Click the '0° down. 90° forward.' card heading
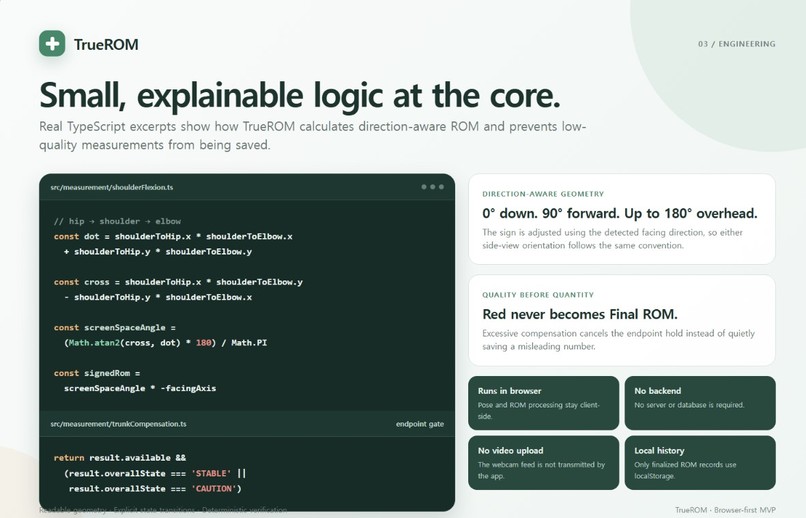 619,213
